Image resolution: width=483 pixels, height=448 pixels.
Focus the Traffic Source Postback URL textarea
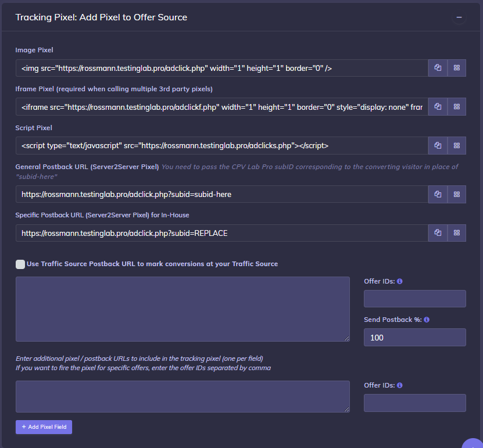click(x=183, y=309)
